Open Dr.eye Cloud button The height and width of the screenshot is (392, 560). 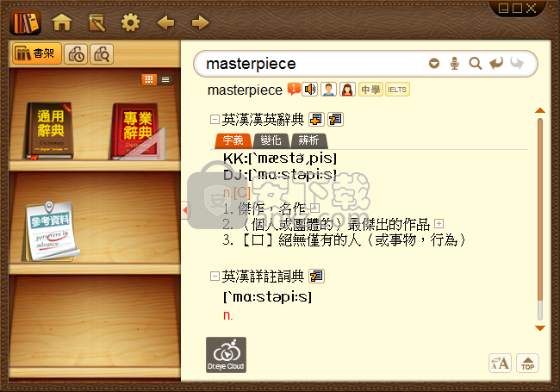click(226, 355)
